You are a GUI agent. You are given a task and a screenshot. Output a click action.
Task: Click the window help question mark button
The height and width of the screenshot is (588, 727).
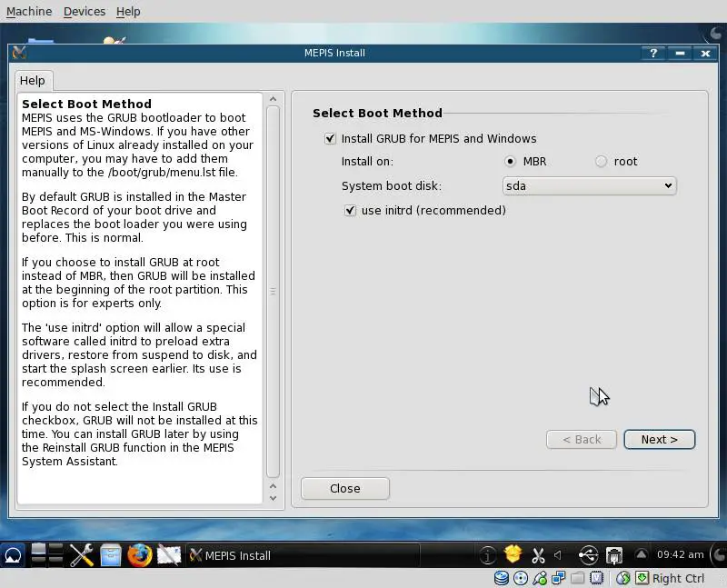[x=652, y=53]
